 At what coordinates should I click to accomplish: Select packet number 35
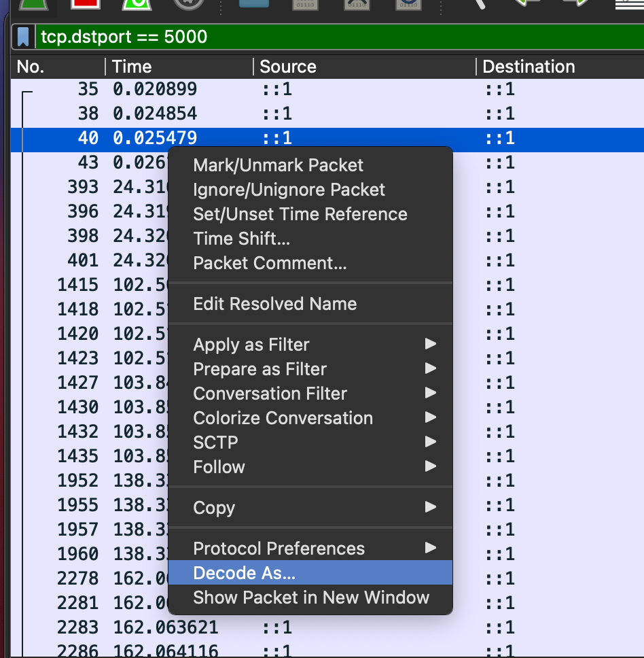point(88,89)
